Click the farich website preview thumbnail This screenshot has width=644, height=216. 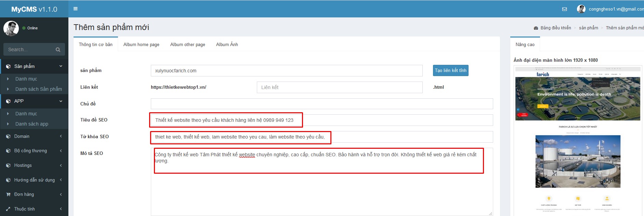578,140
